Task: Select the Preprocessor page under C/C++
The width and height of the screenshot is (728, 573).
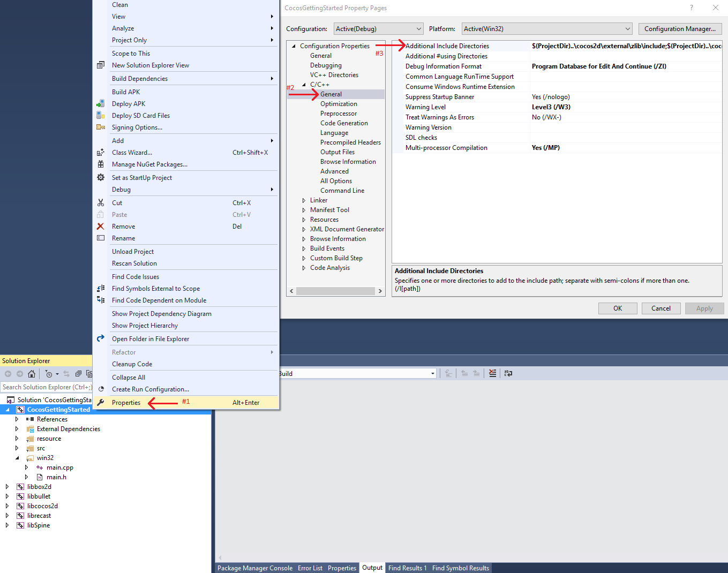Action: click(x=339, y=114)
